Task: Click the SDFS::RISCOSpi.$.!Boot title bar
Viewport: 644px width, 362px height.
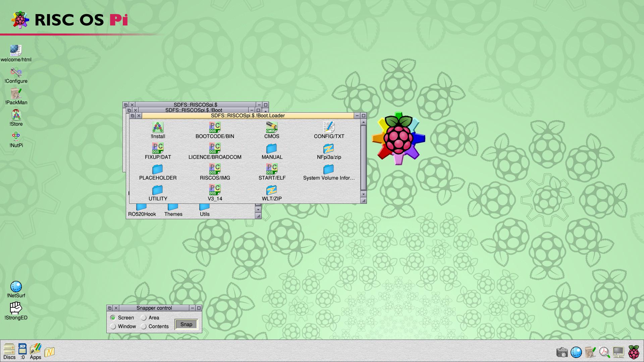Action: (x=194, y=110)
